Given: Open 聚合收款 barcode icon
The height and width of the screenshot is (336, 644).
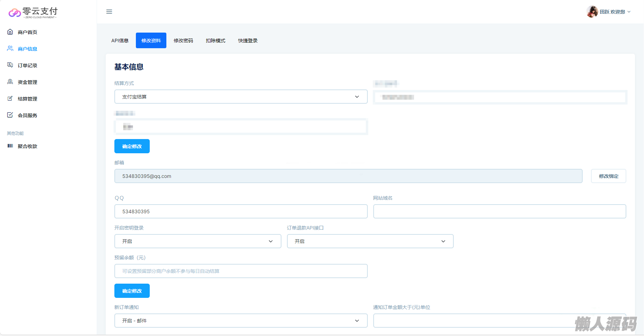Looking at the screenshot, I should [x=10, y=146].
